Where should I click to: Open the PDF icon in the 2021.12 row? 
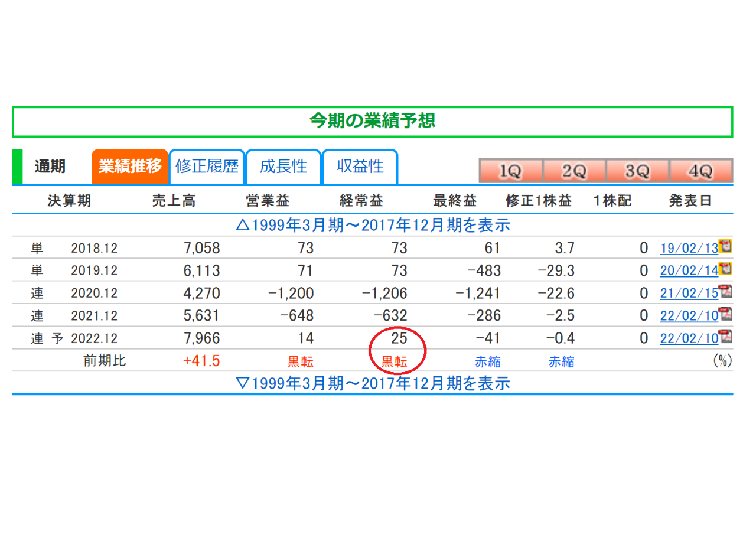coord(726,314)
